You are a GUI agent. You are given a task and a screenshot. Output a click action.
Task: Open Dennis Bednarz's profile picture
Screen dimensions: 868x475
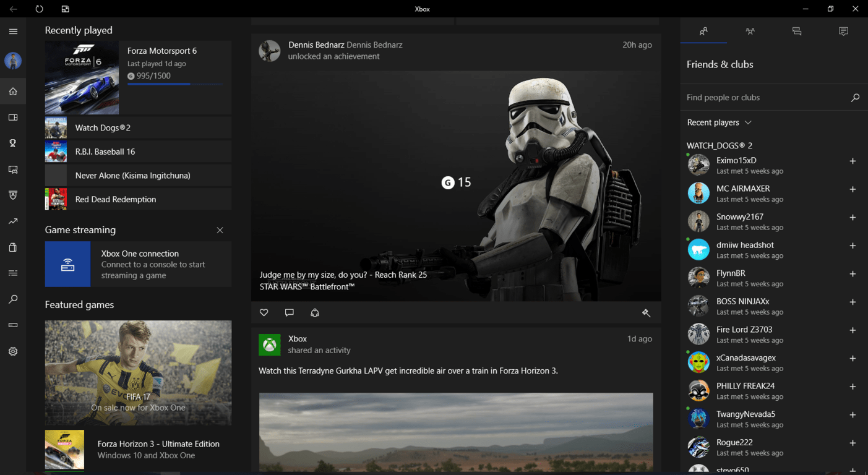269,51
